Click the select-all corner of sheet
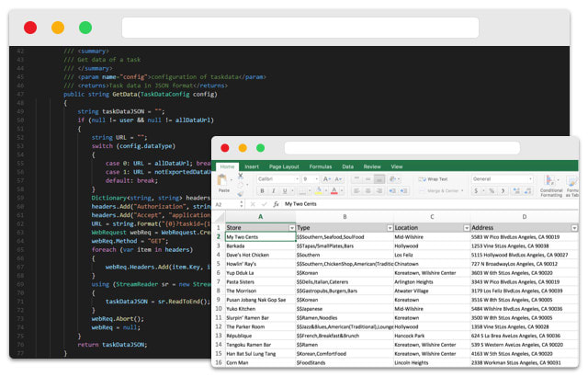 coord(219,217)
